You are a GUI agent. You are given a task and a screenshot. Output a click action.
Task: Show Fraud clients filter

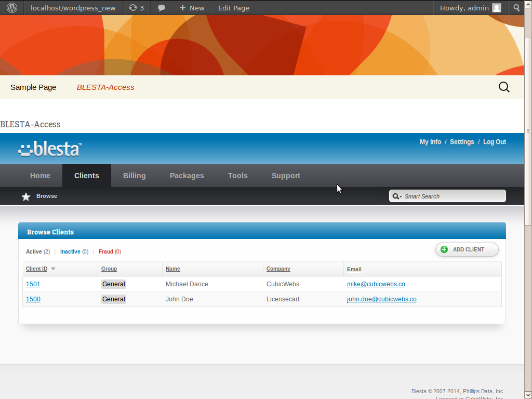(110, 252)
